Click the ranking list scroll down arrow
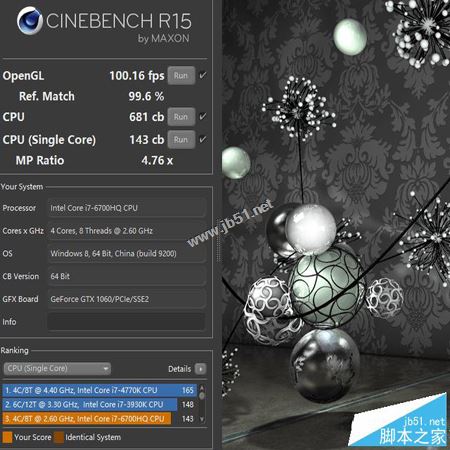This screenshot has width=450, height=450. pyautogui.click(x=202, y=419)
